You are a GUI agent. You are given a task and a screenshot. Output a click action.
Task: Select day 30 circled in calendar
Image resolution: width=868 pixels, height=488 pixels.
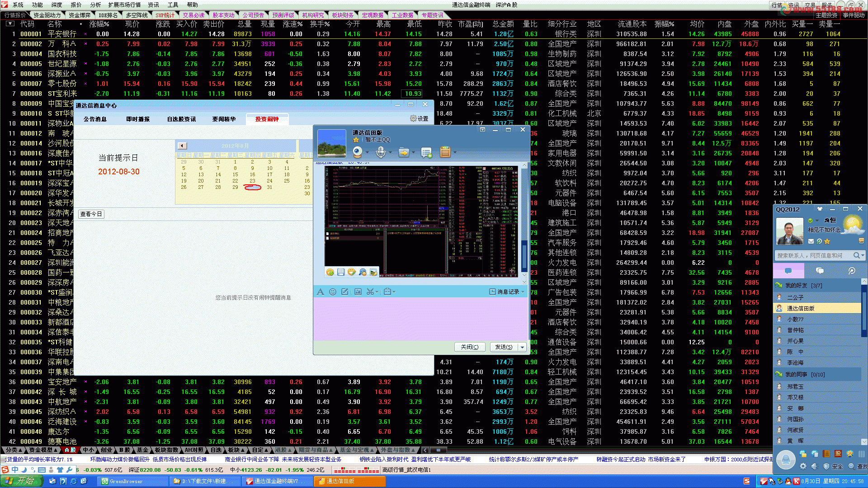point(252,187)
